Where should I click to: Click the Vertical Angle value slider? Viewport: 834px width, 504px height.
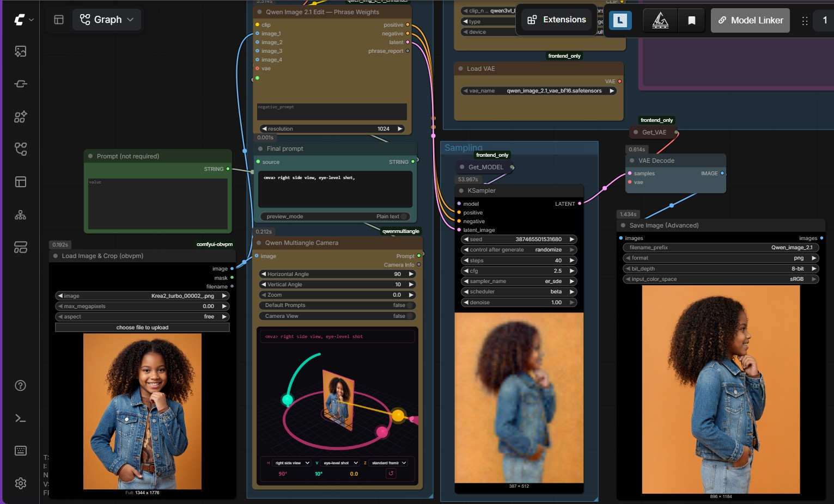(337, 285)
